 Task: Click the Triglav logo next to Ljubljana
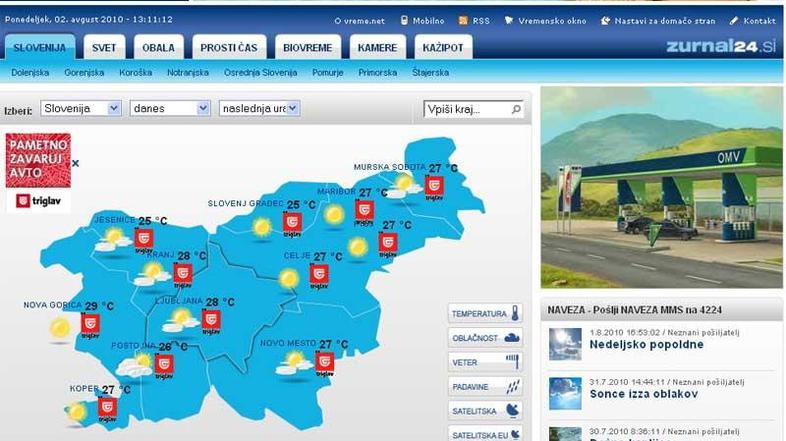(211, 322)
